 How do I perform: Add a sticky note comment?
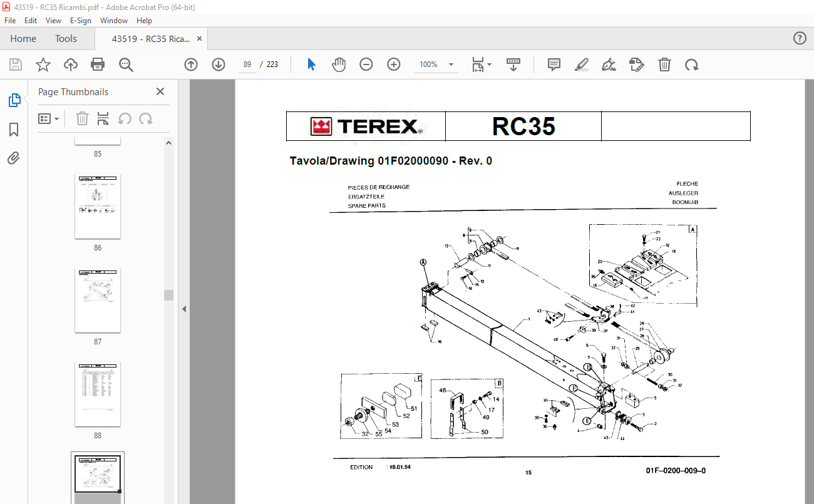coord(554,64)
